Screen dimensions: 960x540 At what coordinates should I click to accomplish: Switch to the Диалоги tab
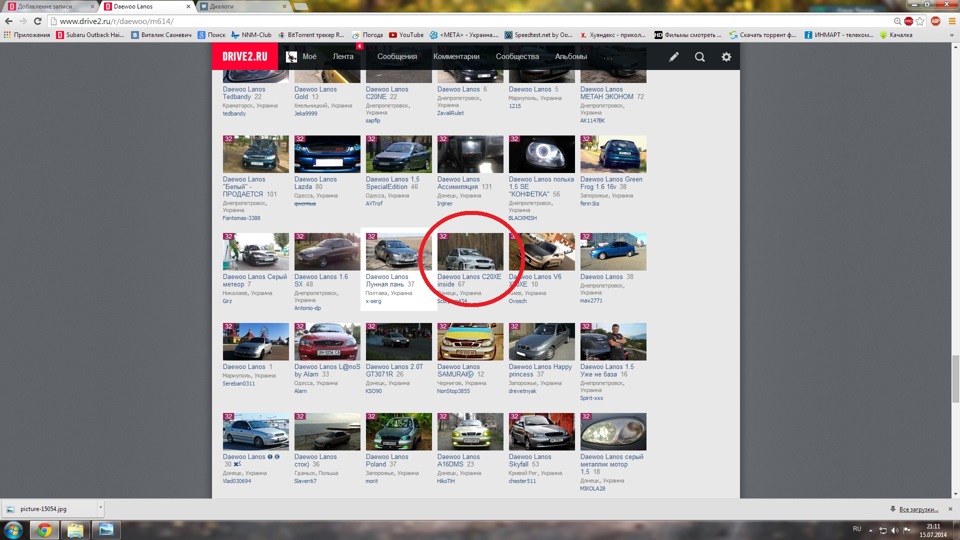243,6
